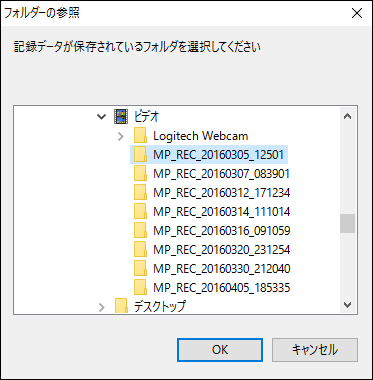Screen dimensions: 373x380
Task: Expand the デスクトップ folder node
Action: (102, 307)
